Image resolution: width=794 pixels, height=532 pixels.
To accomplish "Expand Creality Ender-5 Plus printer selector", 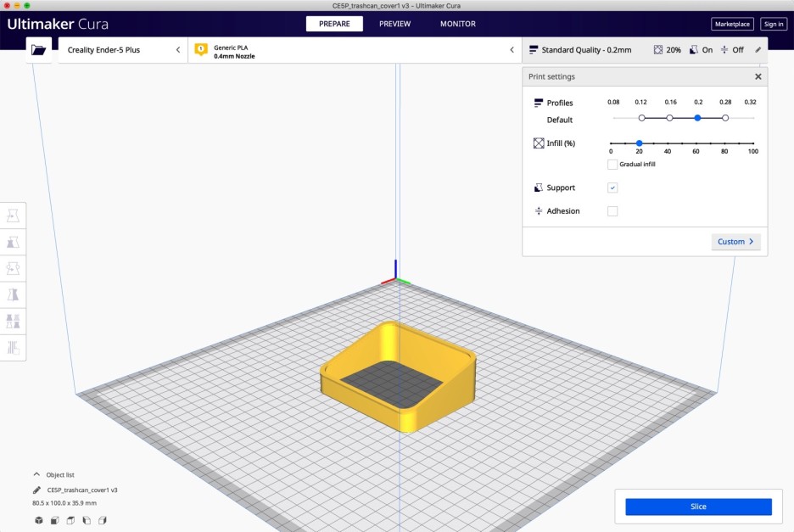I will point(122,50).
